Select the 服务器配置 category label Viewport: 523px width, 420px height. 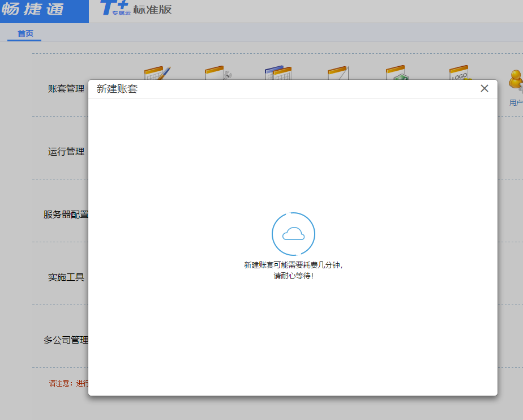coord(66,215)
